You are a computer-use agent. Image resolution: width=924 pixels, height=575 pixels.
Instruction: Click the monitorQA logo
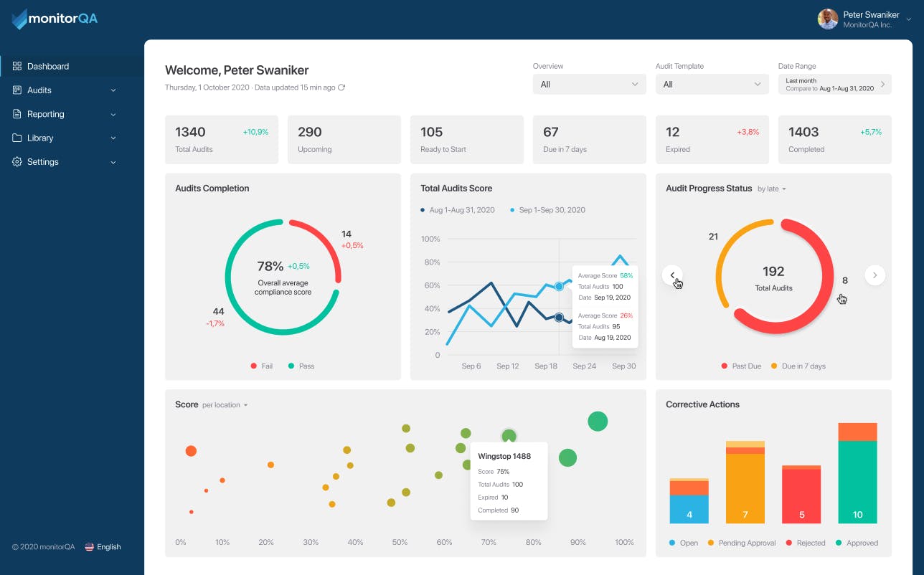pos(54,19)
